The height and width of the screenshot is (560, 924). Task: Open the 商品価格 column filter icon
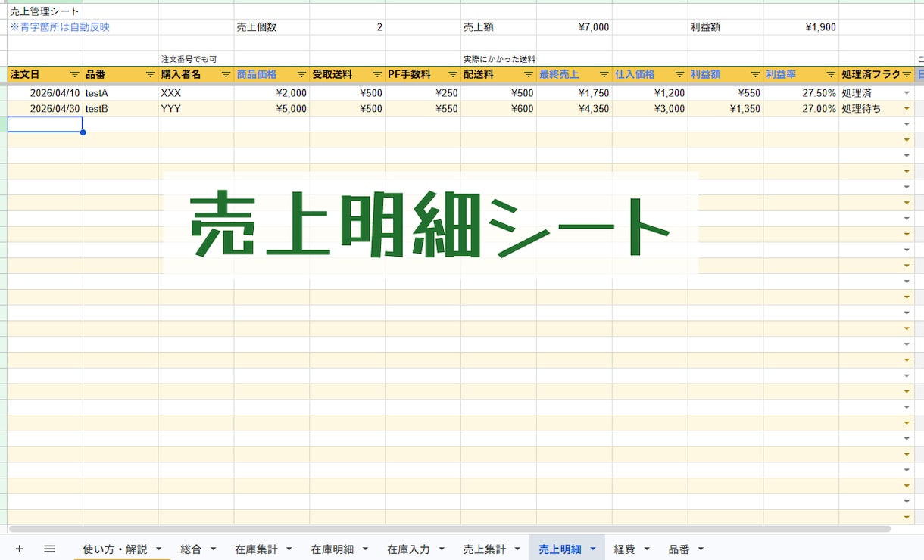[301, 74]
